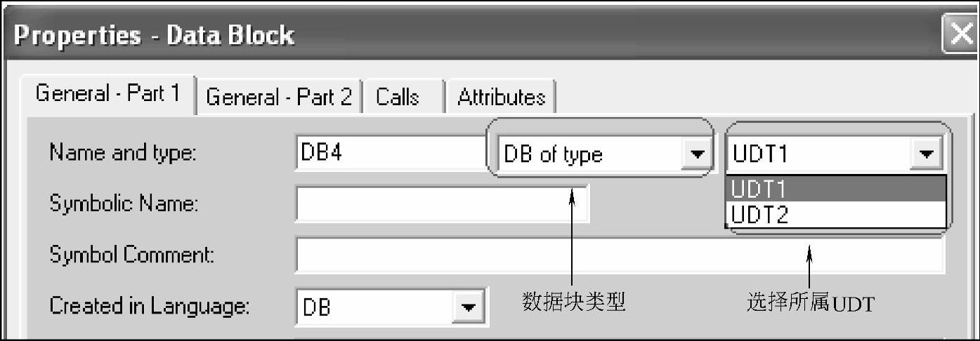Screen dimensions: 980x341
Task: Open the General - Part 2 tab
Action: point(279,97)
